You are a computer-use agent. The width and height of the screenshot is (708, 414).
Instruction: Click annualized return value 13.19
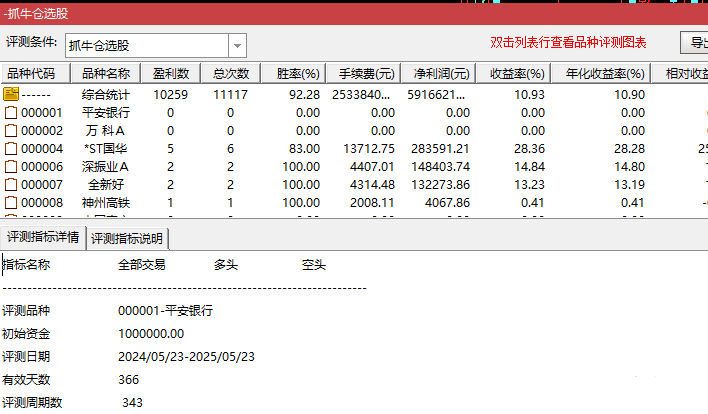tap(629, 185)
